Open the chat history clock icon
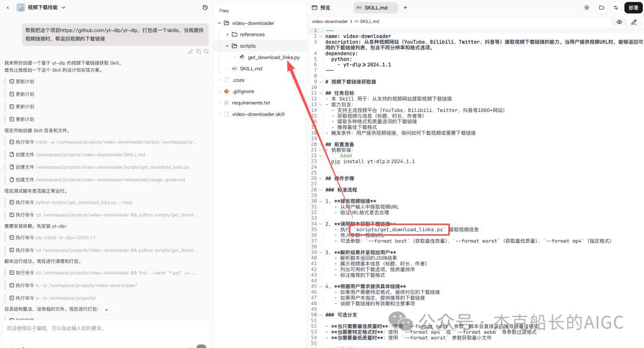644x348 pixels. (205, 7)
